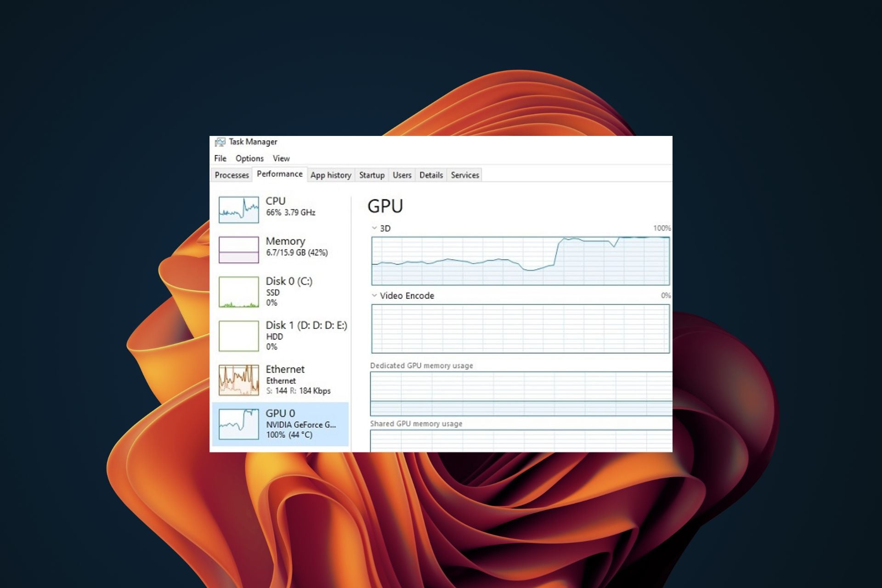Click the GPU 0 mini graph icon
882x588 pixels.
coord(238,424)
